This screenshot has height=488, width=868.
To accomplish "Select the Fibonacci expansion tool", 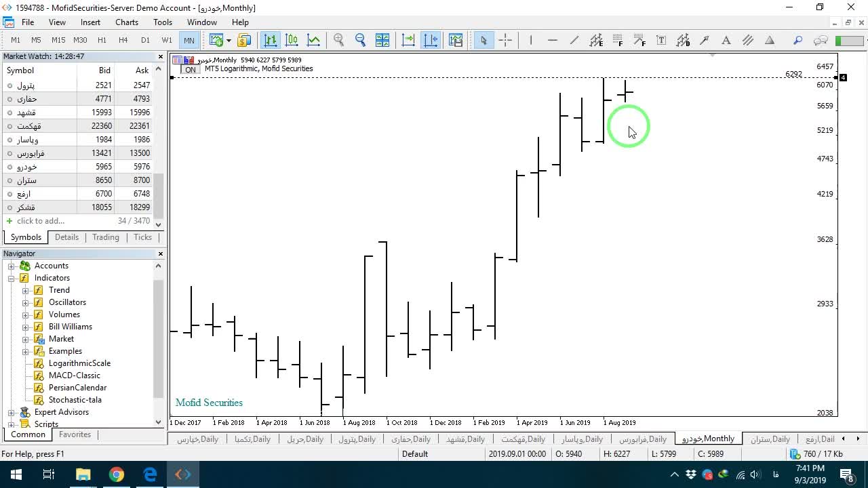I will tap(639, 40).
